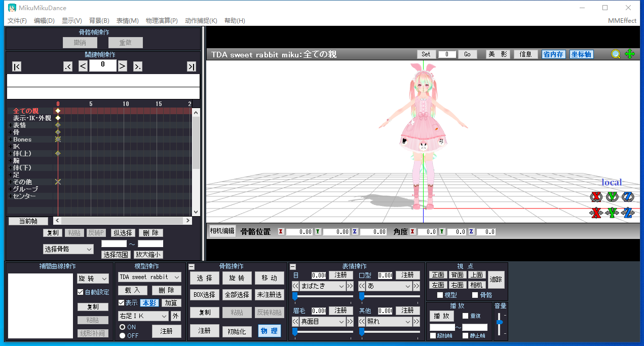
Task: Click the green Y move handle icon
Action: tap(613, 213)
